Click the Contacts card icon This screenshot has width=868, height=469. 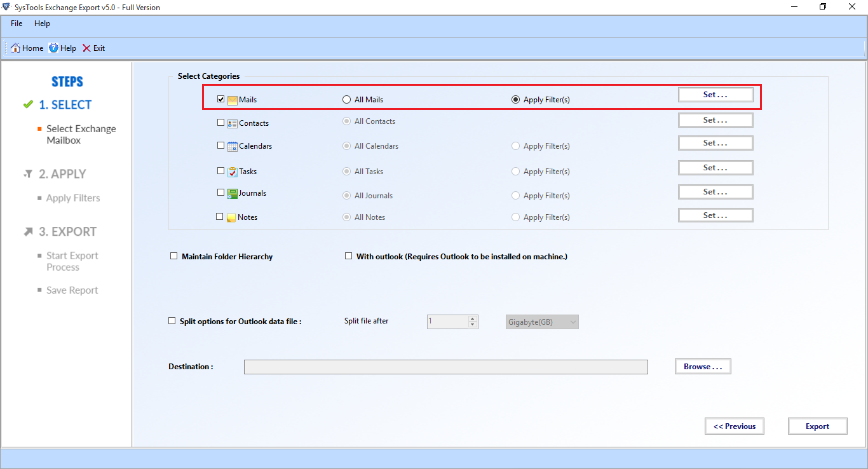[233, 123]
